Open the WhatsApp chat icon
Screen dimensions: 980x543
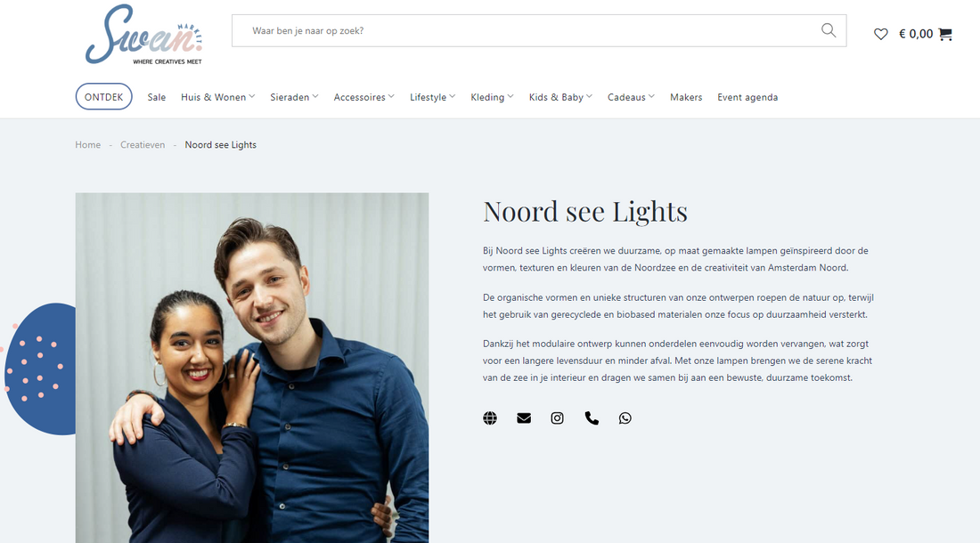coord(625,418)
